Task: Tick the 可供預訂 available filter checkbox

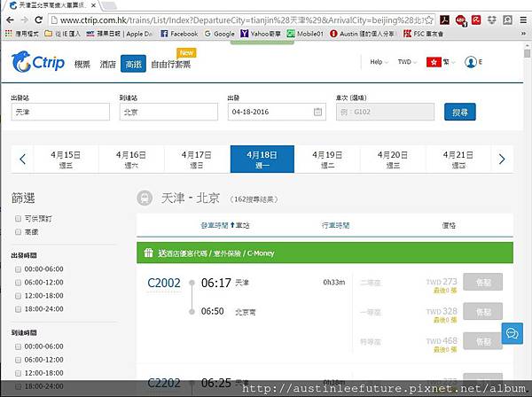Action: click(x=18, y=219)
